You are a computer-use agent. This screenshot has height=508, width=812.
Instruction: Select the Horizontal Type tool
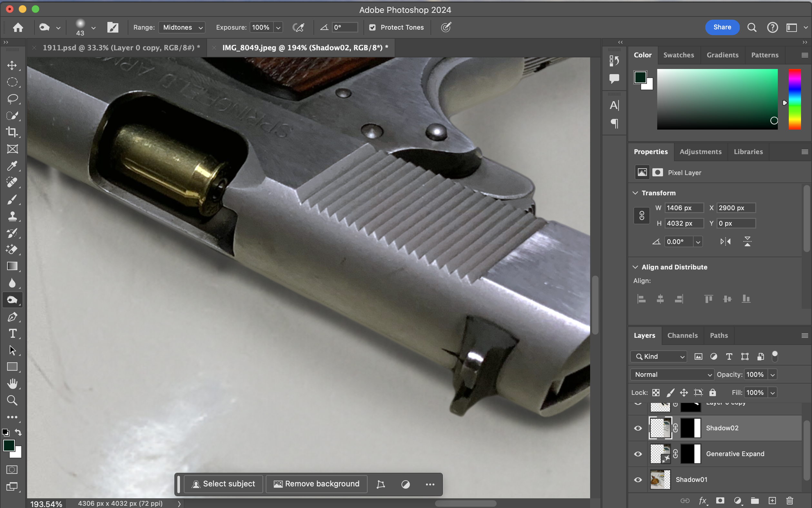click(x=12, y=333)
